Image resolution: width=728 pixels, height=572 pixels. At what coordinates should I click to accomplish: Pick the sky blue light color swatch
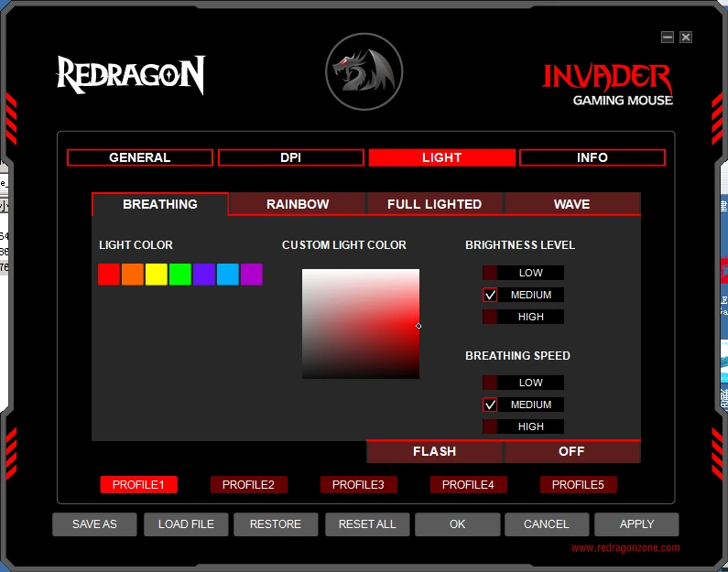pyautogui.click(x=227, y=275)
